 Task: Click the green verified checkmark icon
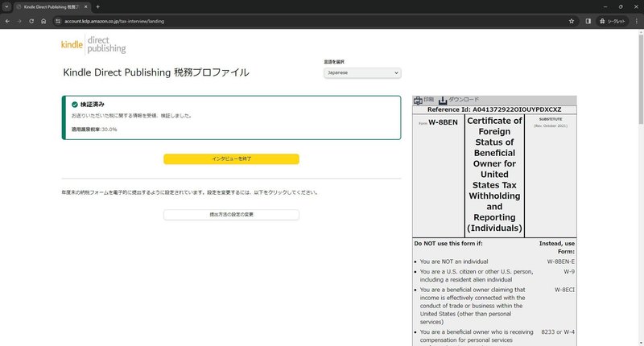click(75, 105)
